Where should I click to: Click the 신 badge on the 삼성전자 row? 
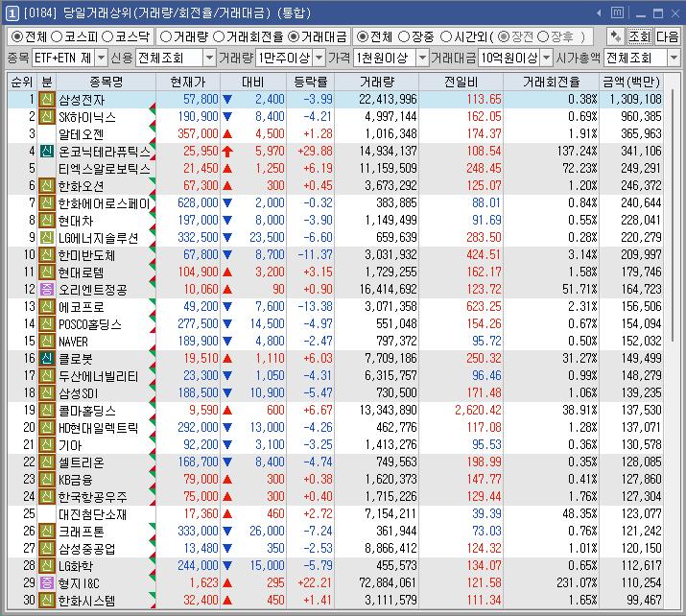tap(47, 100)
